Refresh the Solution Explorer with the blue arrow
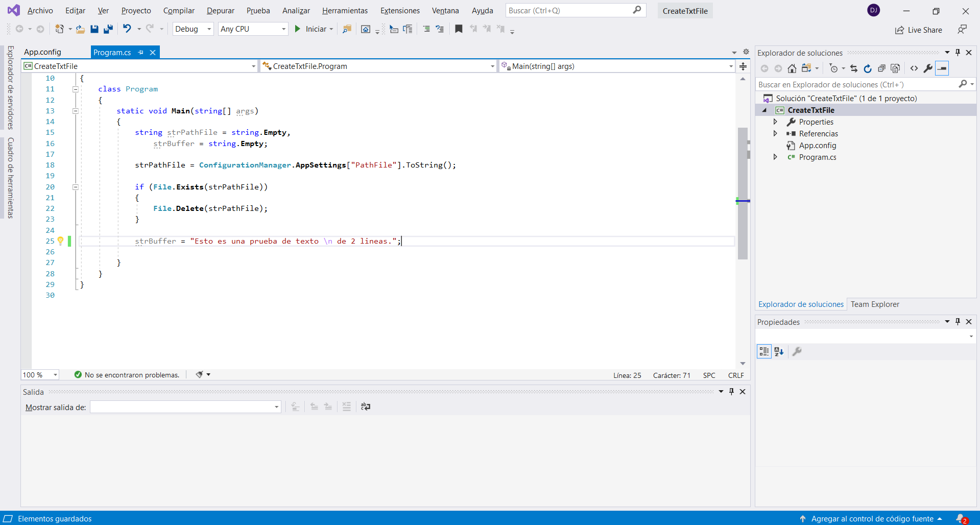 tap(867, 68)
